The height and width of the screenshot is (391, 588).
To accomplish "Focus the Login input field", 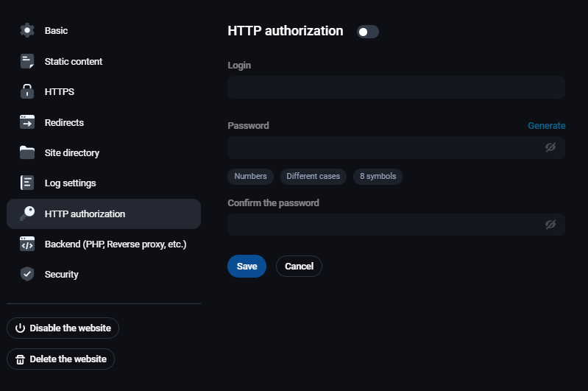I will [x=396, y=87].
